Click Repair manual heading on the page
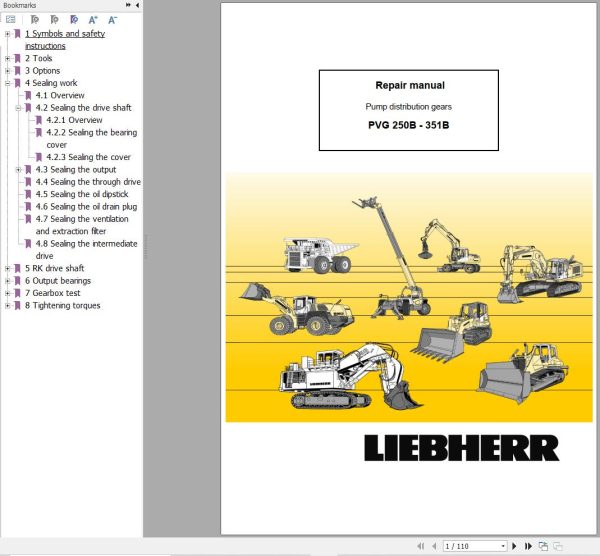Viewport: 600px width, 556px height. pos(409,85)
